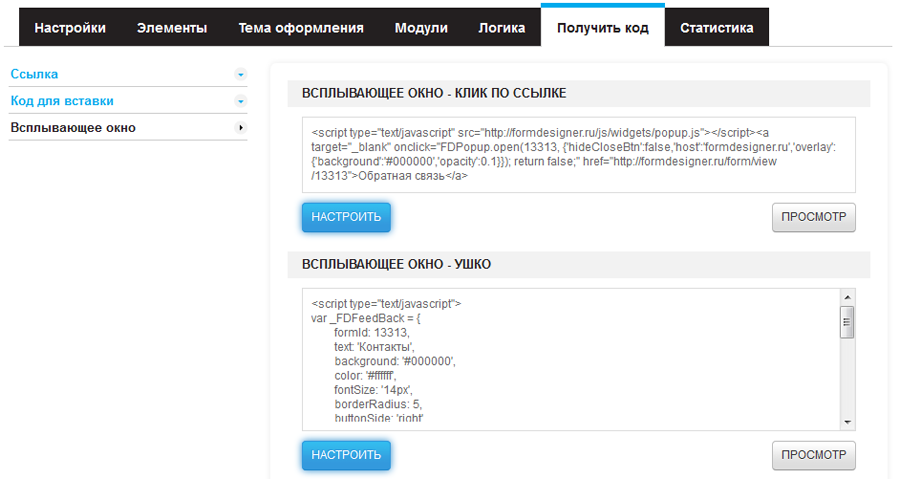900x479 pixels.
Task: Expand the Ссылка section arrow
Action: [240, 74]
